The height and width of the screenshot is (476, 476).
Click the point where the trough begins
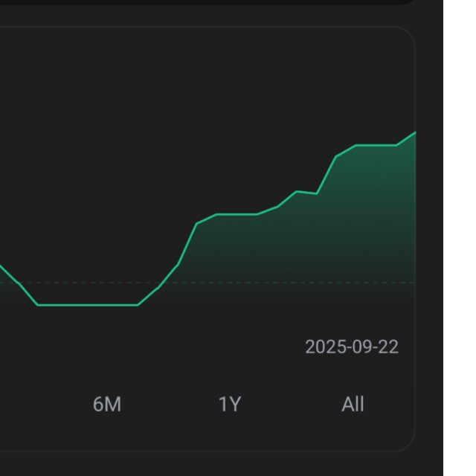pos(37,305)
